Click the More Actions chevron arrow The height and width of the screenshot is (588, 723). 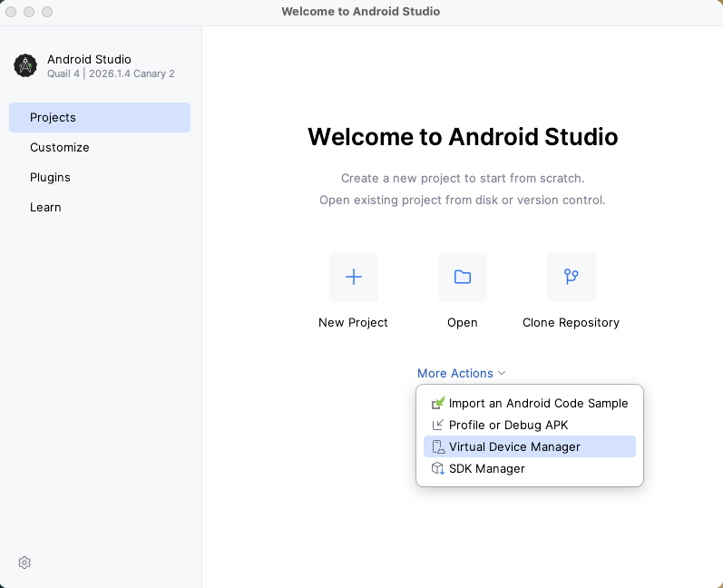(502, 373)
